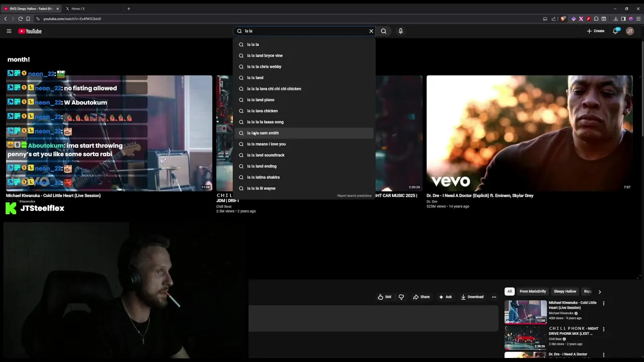Open the red pickaxe extension icon
The width and height of the screenshot is (644, 362).
[589, 19]
